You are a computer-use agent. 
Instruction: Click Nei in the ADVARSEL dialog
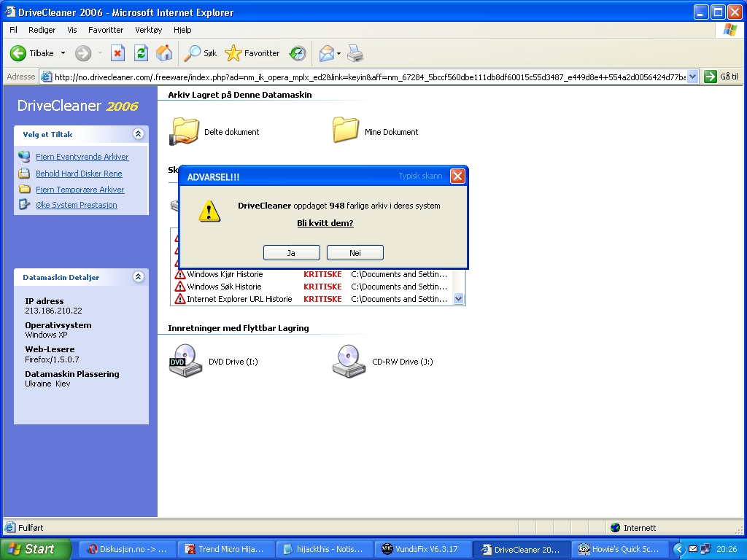(355, 253)
